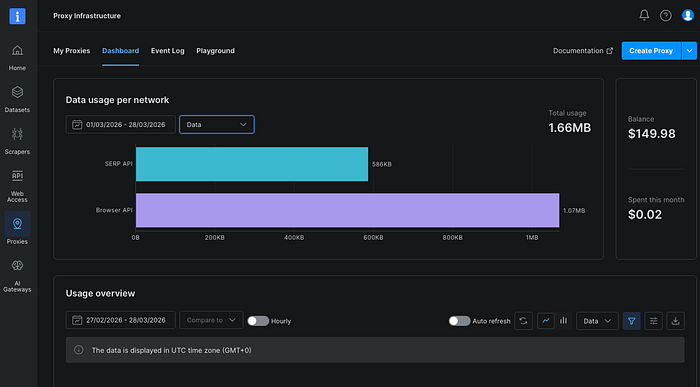
Task: Toggle the Hourly switch
Action: click(x=258, y=321)
